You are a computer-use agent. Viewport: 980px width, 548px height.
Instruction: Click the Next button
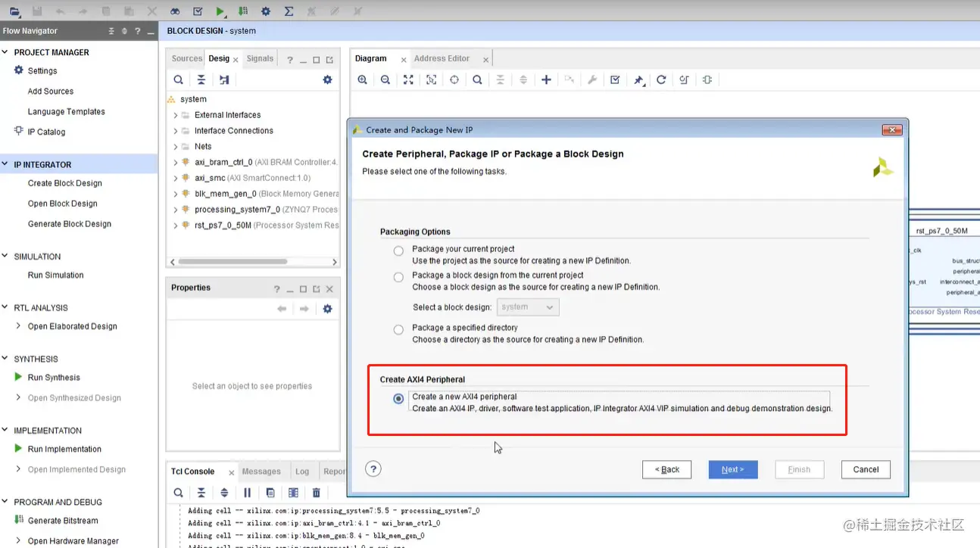732,469
